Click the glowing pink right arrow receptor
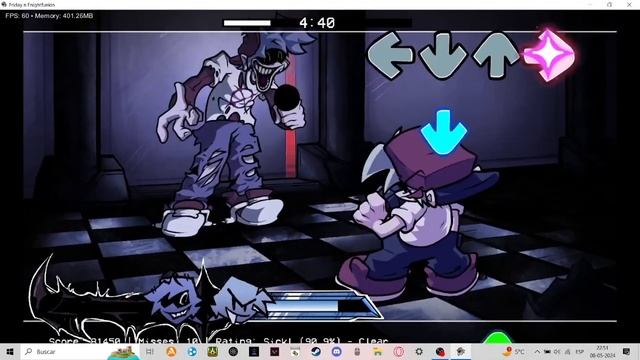The height and width of the screenshot is (360, 640). (549, 55)
